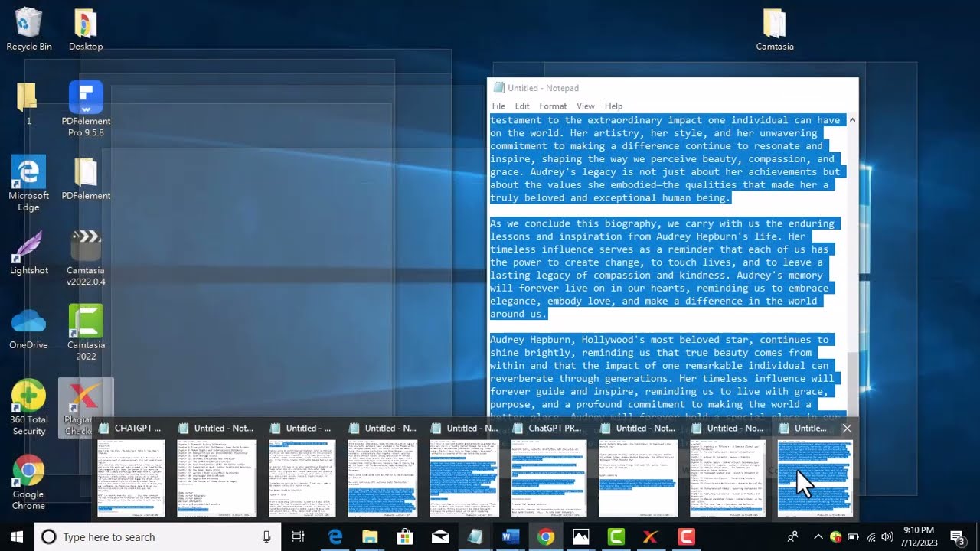Launch Camtasia 2022 desktop shortcut
Viewport: 980px width, 551px height.
pyautogui.click(x=86, y=332)
